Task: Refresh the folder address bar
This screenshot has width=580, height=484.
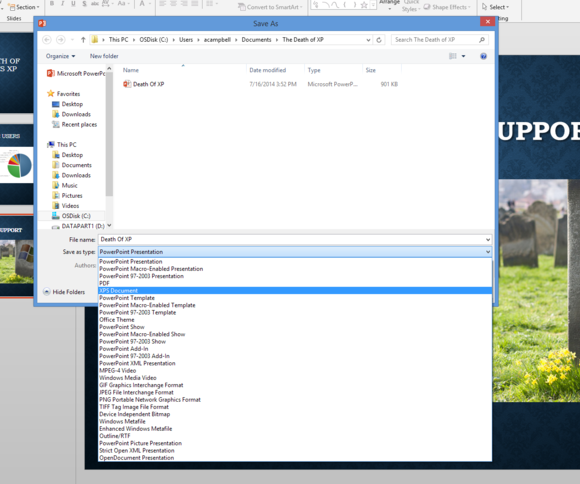Action: point(379,40)
